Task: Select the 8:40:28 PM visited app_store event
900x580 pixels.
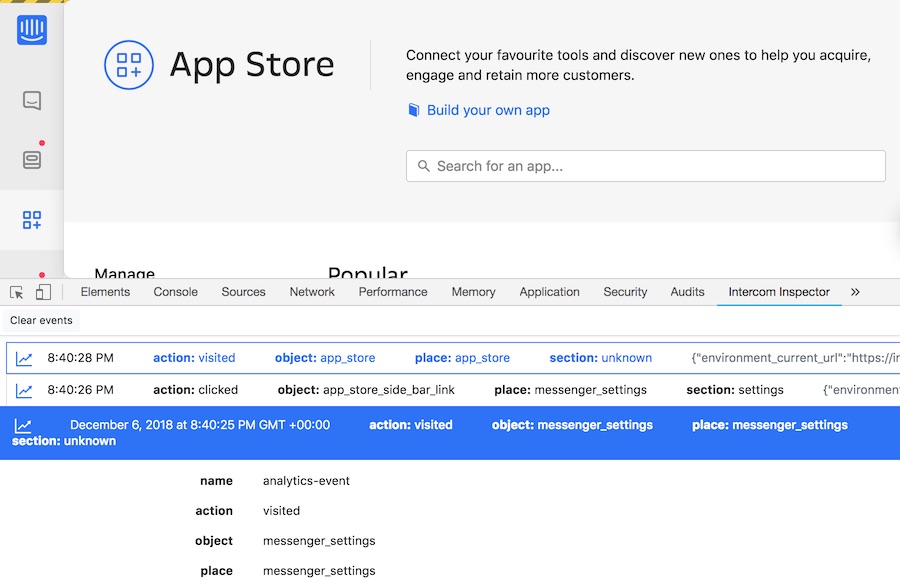Action: tap(453, 358)
